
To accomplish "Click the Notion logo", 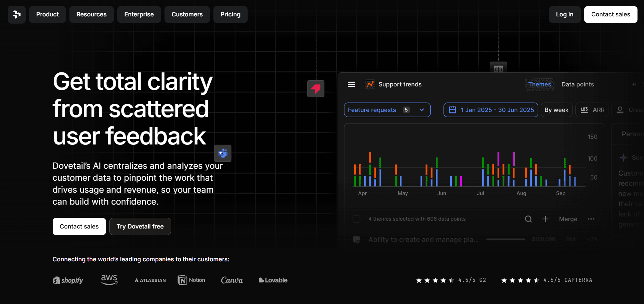I will pos(192,280).
